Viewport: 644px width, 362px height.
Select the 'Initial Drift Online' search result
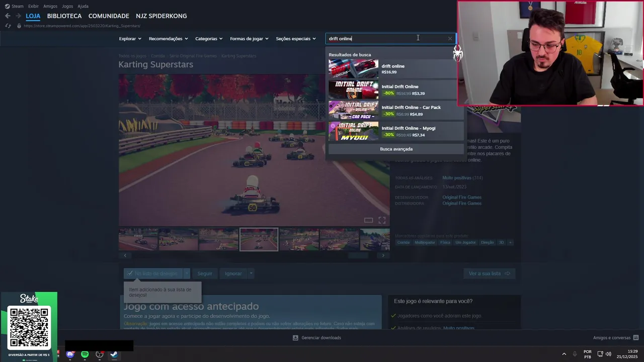tap(396, 89)
